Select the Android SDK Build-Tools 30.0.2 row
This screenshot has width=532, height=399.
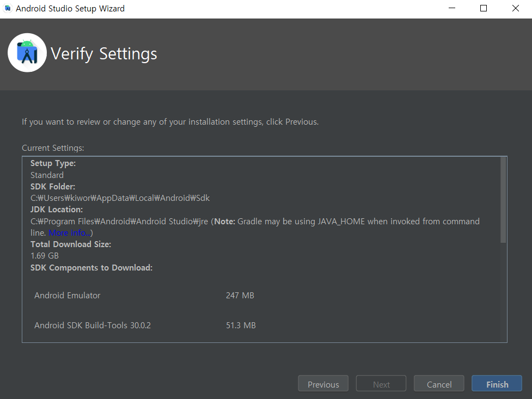[145, 326]
